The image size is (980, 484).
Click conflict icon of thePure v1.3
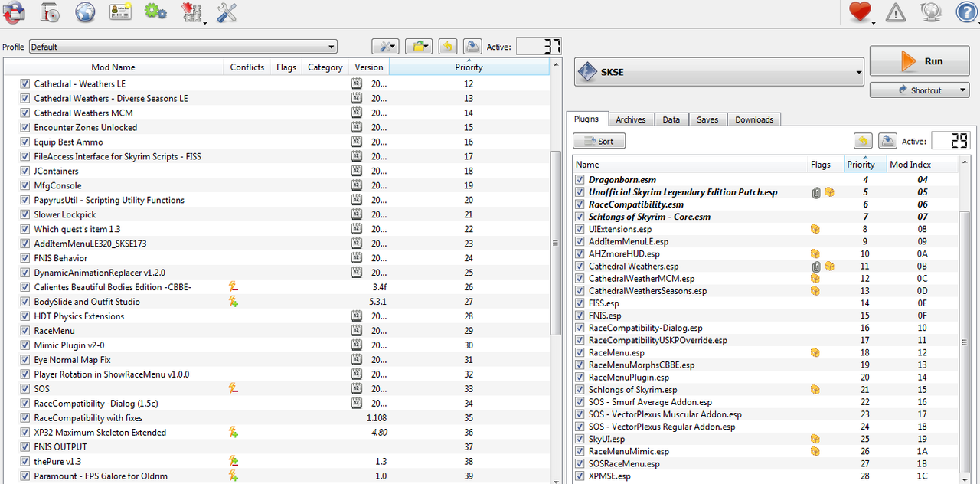234,462
